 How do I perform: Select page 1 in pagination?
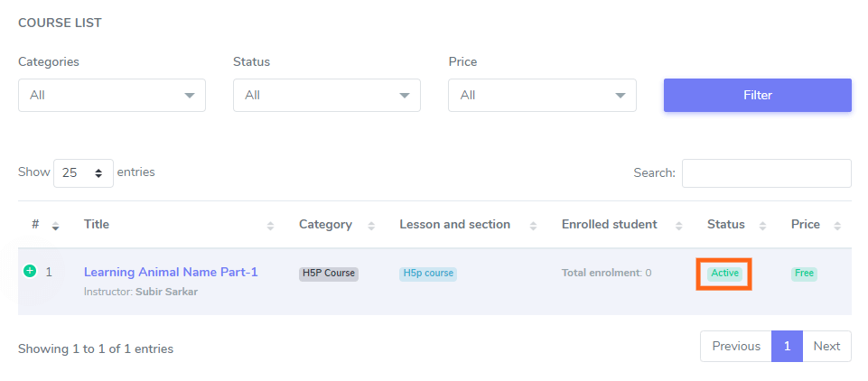pos(787,346)
